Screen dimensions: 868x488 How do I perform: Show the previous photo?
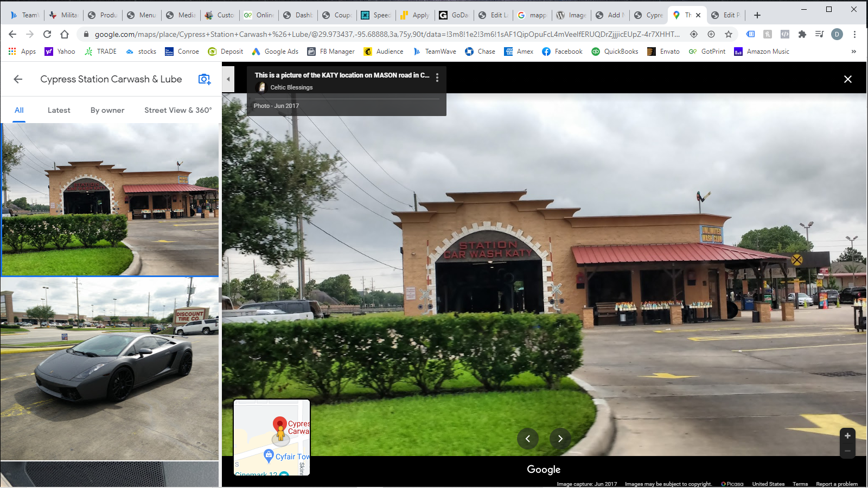[527, 439]
